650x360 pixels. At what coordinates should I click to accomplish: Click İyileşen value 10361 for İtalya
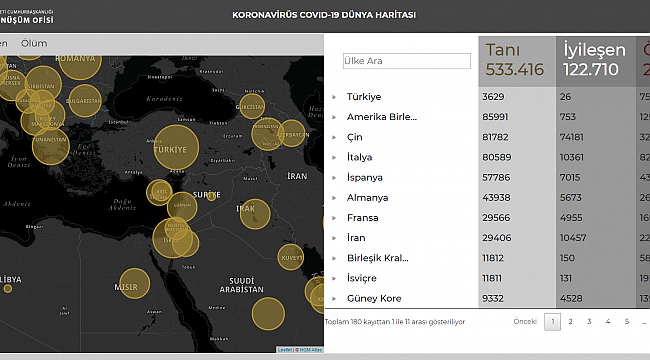[572, 158]
